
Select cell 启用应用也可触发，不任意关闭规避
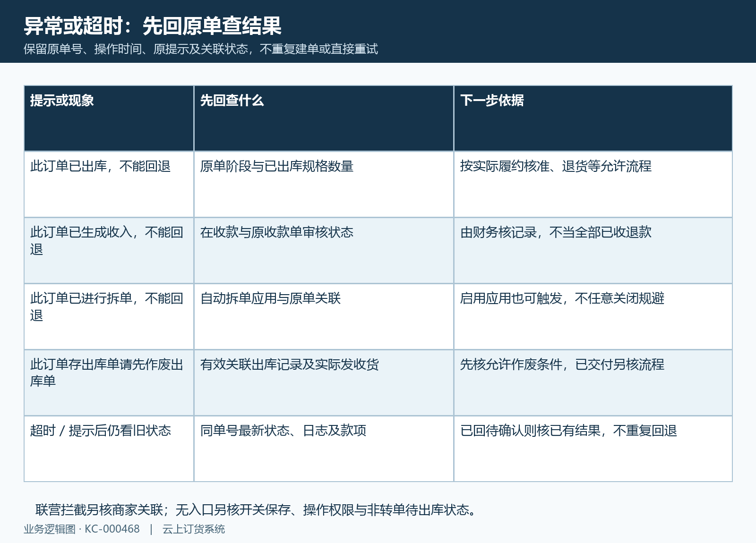tap(593, 317)
